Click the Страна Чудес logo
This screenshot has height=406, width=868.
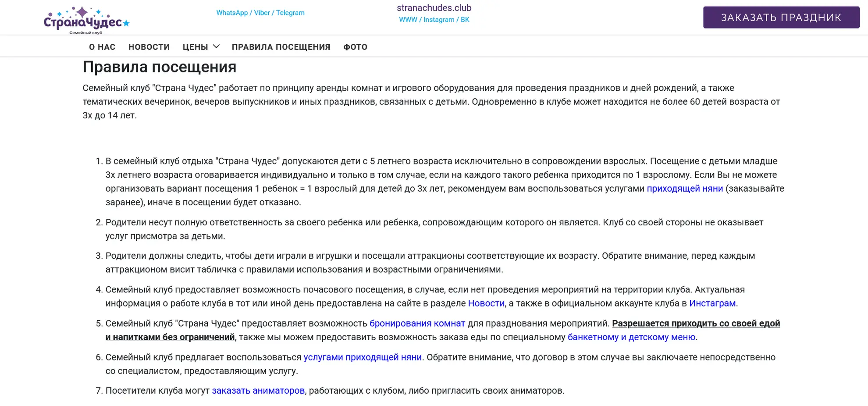pyautogui.click(x=86, y=20)
